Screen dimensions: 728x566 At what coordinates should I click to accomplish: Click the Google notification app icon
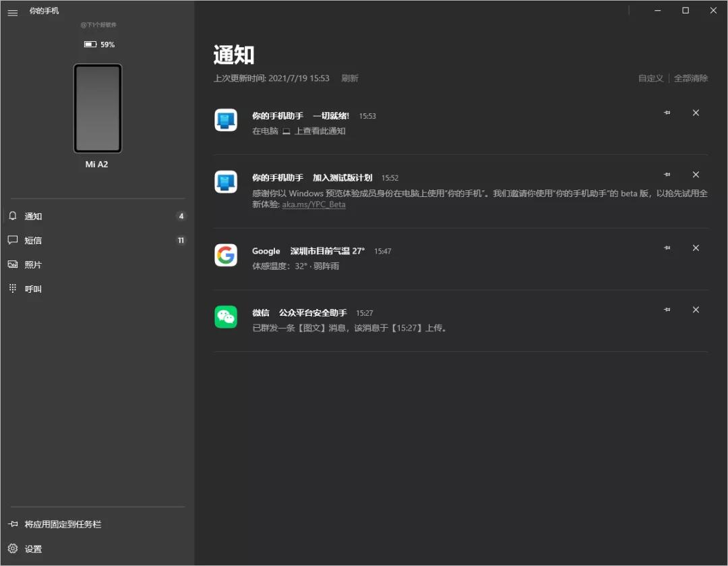tap(226, 255)
